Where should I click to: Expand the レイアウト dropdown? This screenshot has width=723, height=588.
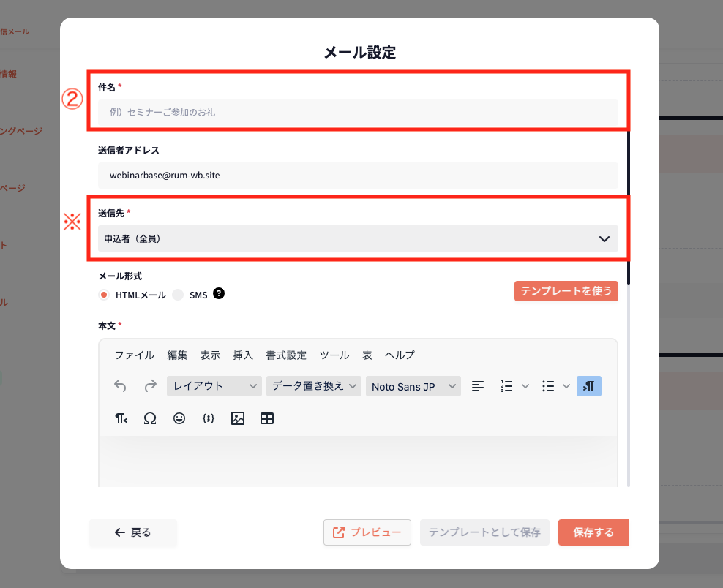pyautogui.click(x=214, y=386)
